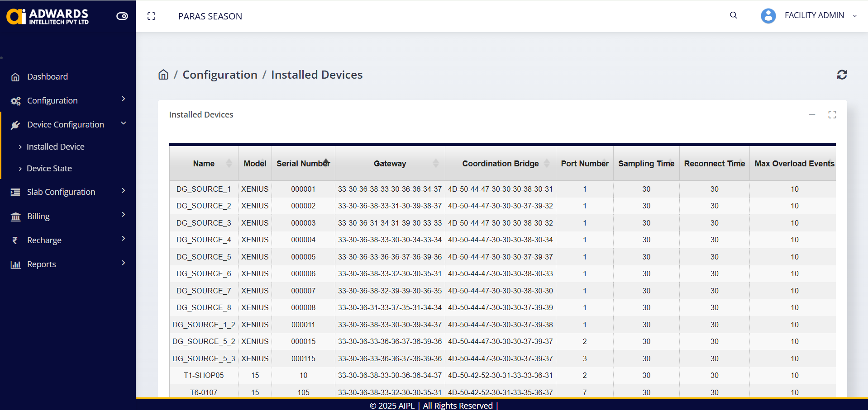Click the fullscreen icon in top bar
868x410 pixels.
click(152, 16)
